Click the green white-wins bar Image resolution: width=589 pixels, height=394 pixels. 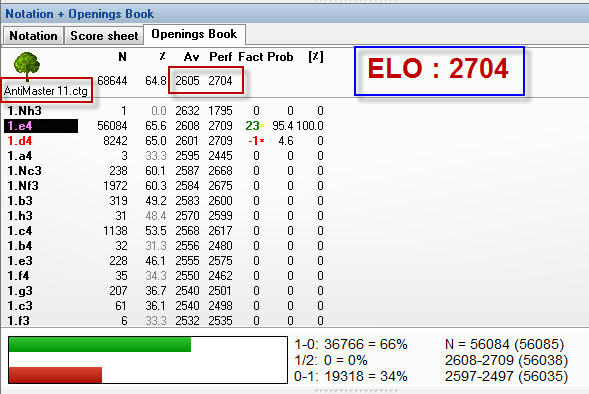pyautogui.click(x=100, y=344)
